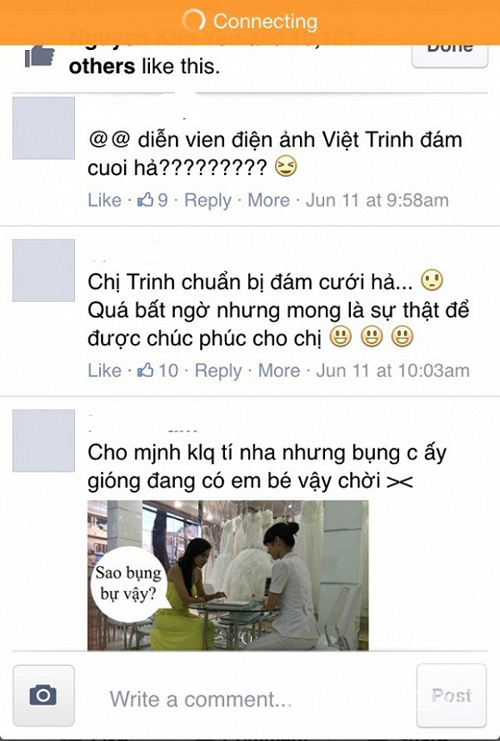
Task: Open third commenter's profile picture
Action: tap(43, 440)
